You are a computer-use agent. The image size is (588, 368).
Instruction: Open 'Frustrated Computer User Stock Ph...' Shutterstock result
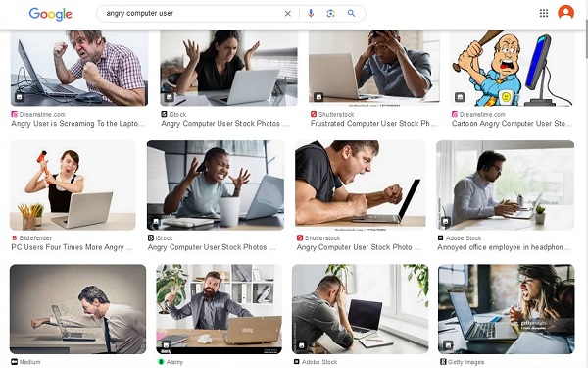(x=373, y=124)
